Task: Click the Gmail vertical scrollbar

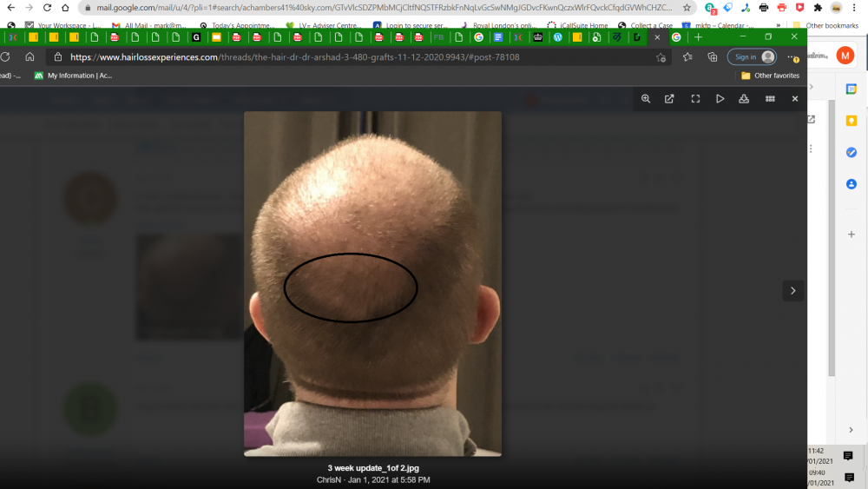Action: point(832,238)
